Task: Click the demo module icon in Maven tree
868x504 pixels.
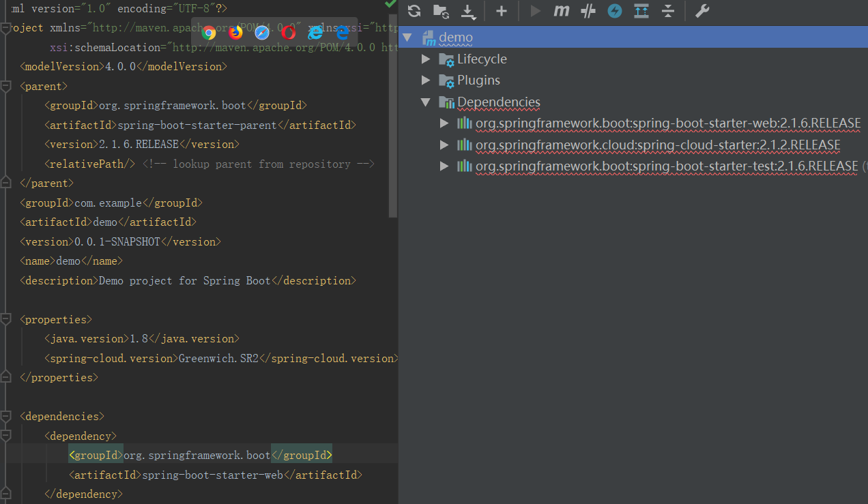Action: click(x=429, y=37)
